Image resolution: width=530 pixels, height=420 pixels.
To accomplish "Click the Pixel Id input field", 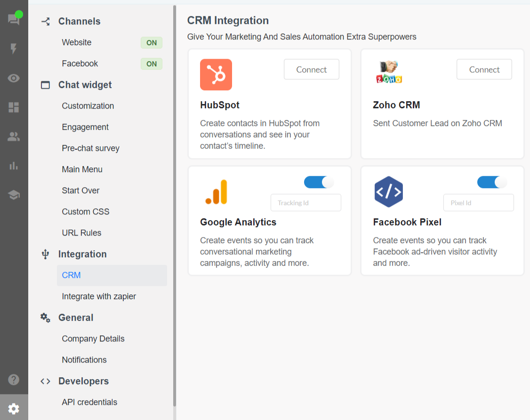I will (478, 203).
